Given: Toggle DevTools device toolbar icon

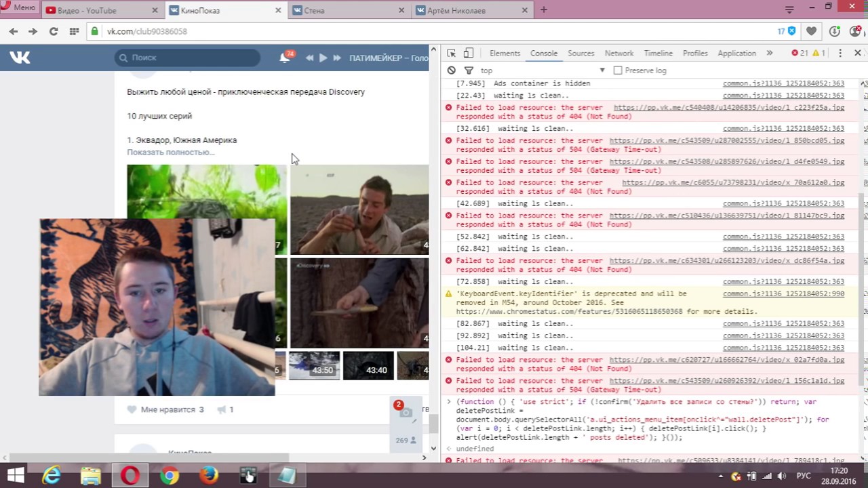Looking at the screenshot, I should tap(468, 53).
